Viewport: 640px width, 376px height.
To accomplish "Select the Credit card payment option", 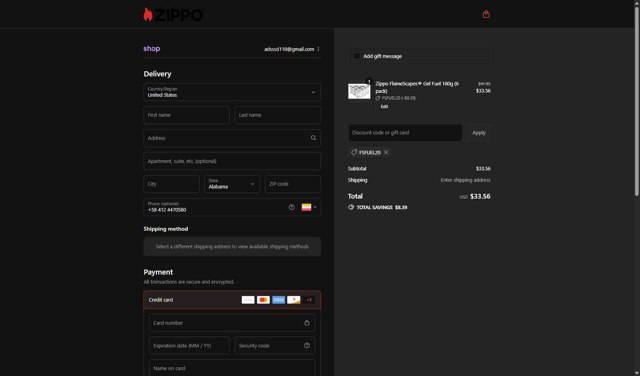I will click(x=232, y=300).
